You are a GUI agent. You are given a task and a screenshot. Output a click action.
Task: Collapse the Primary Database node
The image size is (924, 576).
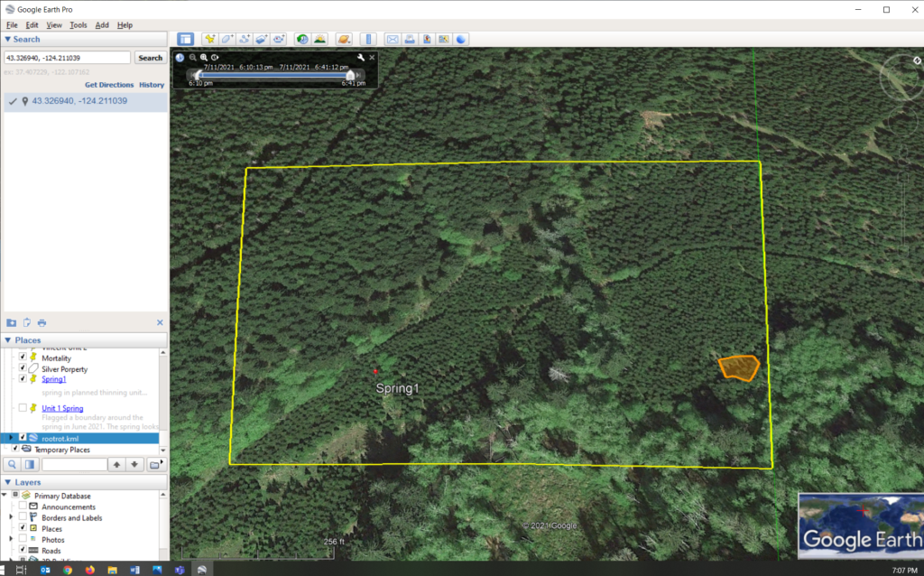[x=5, y=495]
